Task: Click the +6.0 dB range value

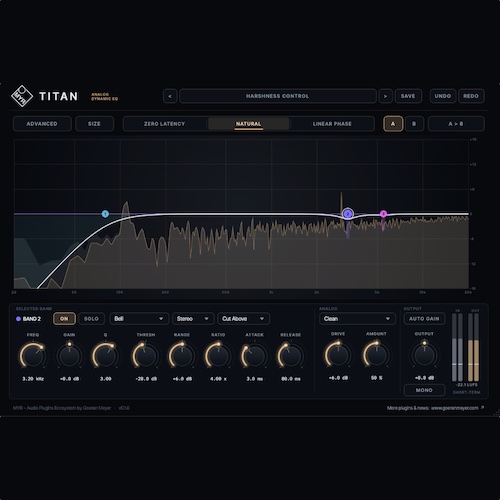Action: tap(182, 379)
